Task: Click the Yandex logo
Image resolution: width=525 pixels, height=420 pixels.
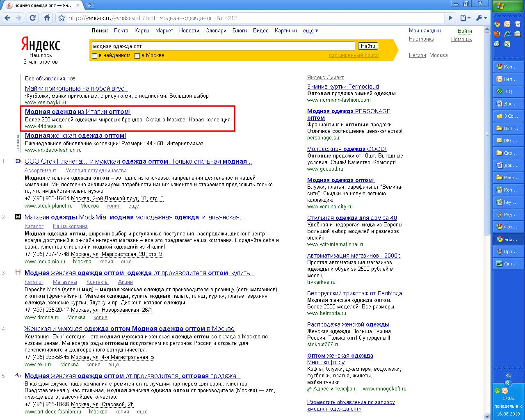Action: click(41, 44)
